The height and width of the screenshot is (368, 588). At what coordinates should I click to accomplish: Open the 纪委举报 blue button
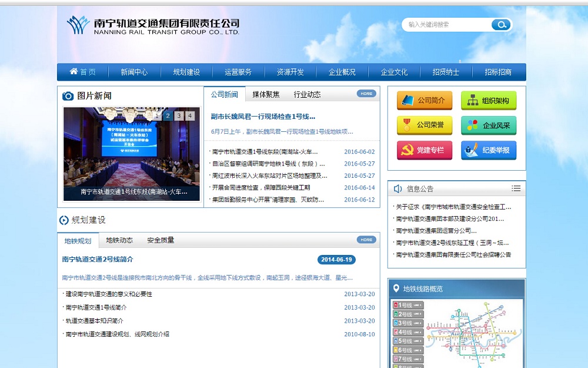pos(489,150)
